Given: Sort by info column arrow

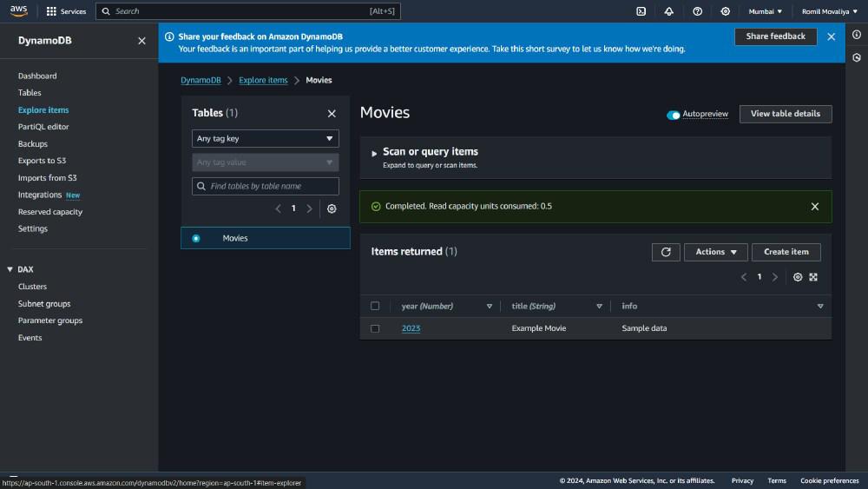Looking at the screenshot, I should [820, 307].
